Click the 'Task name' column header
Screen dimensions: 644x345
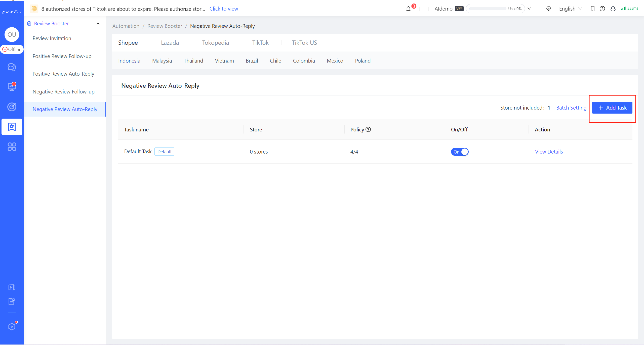click(136, 130)
